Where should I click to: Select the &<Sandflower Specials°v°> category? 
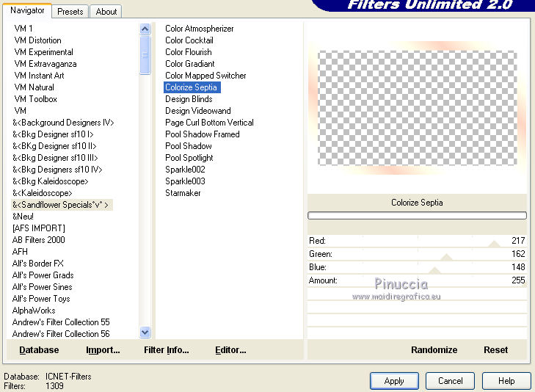62,205
